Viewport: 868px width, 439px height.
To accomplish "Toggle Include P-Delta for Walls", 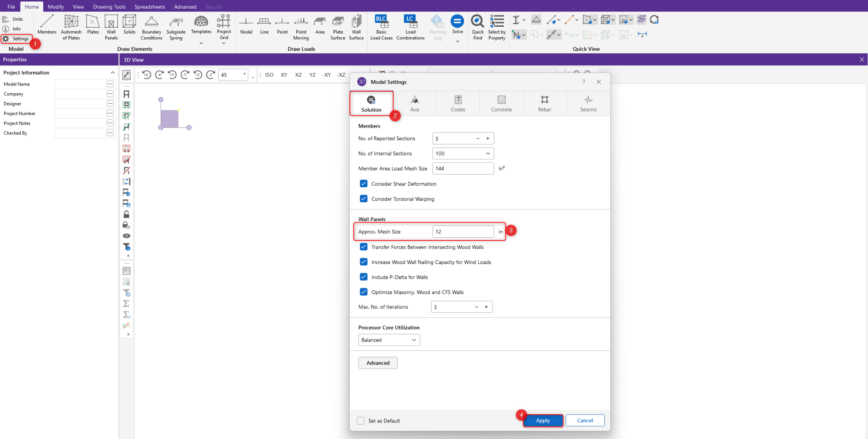I will point(364,277).
